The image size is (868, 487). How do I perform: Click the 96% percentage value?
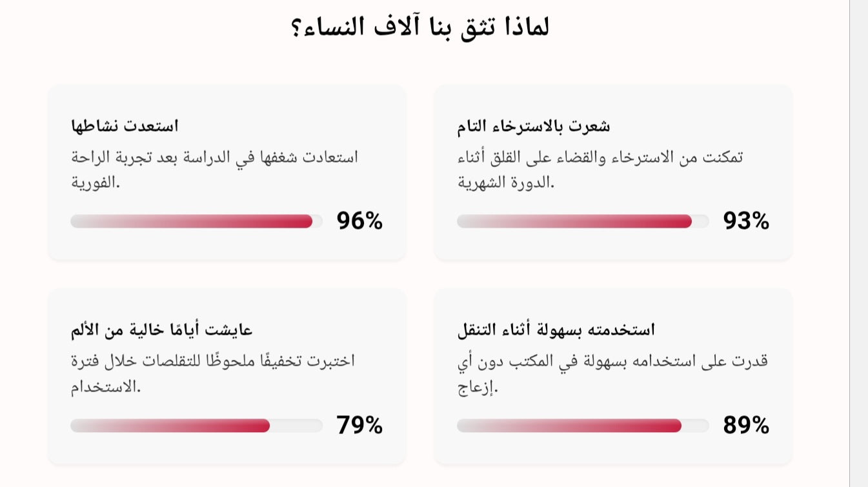[x=359, y=221]
